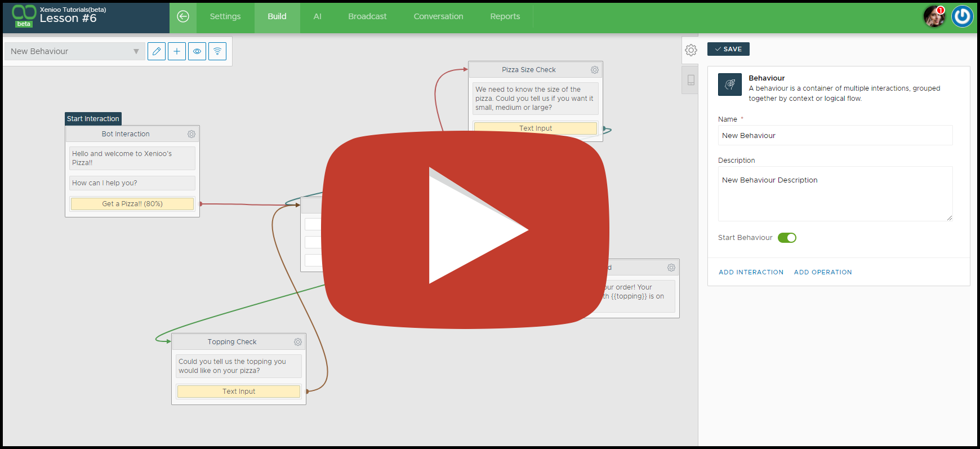Image resolution: width=980 pixels, height=449 pixels.
Task: Play the video overlay
Action: pyautogui.click(x=465, y=230)
